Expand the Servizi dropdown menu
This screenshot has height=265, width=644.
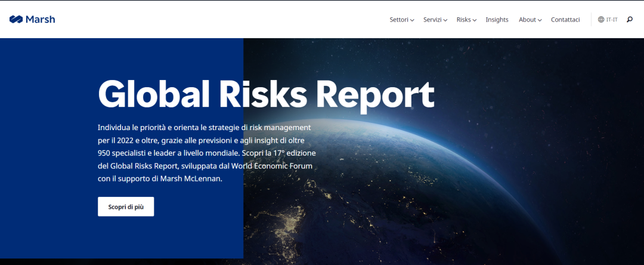pos(435,20)
